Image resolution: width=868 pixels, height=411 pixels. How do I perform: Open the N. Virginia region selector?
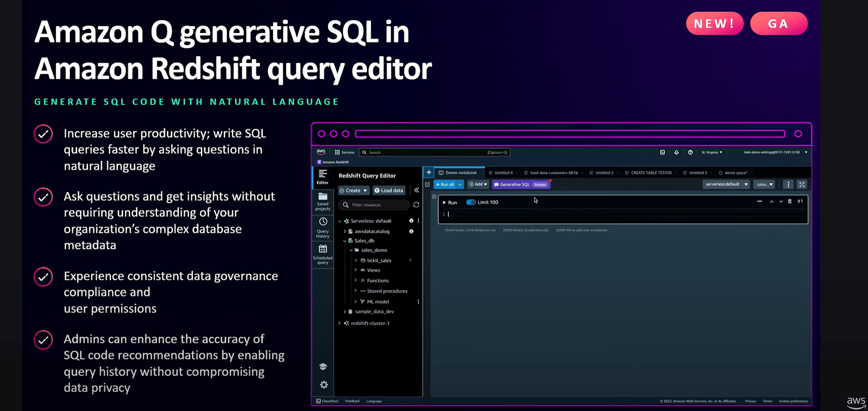point(712,152)
